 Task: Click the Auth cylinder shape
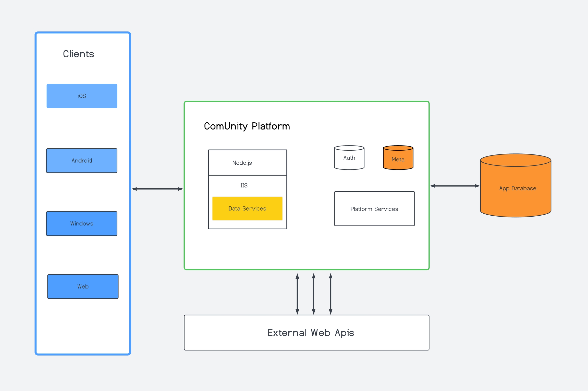click(349, 158)
